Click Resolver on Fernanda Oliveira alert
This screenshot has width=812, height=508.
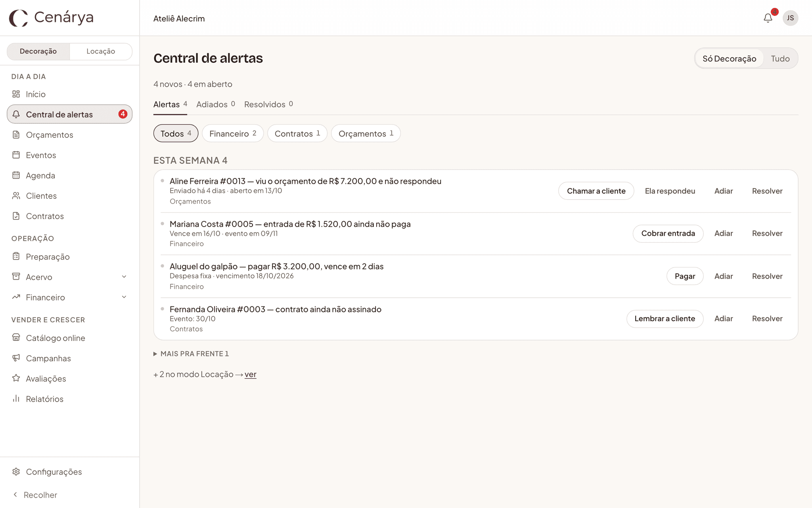(767, 319)
